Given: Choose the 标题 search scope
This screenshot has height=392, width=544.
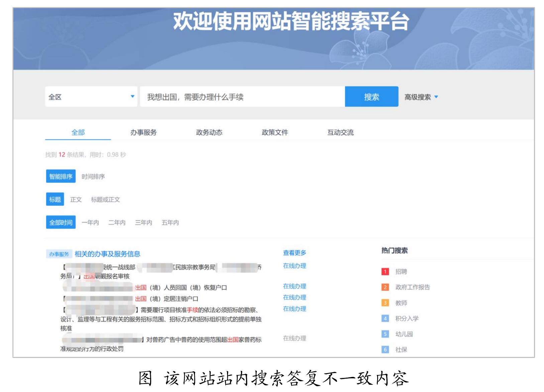Looking at the screenshot, I should pyautogui.click(x=55, y=200).
